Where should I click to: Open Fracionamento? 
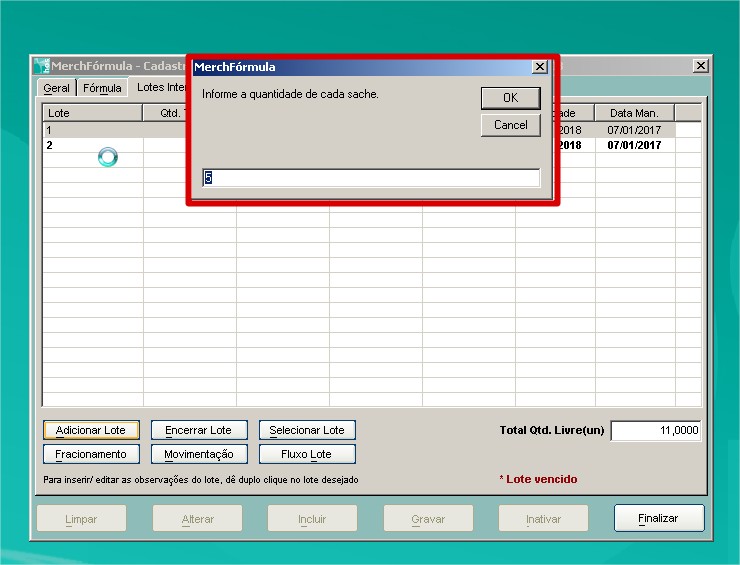(91, 454)
